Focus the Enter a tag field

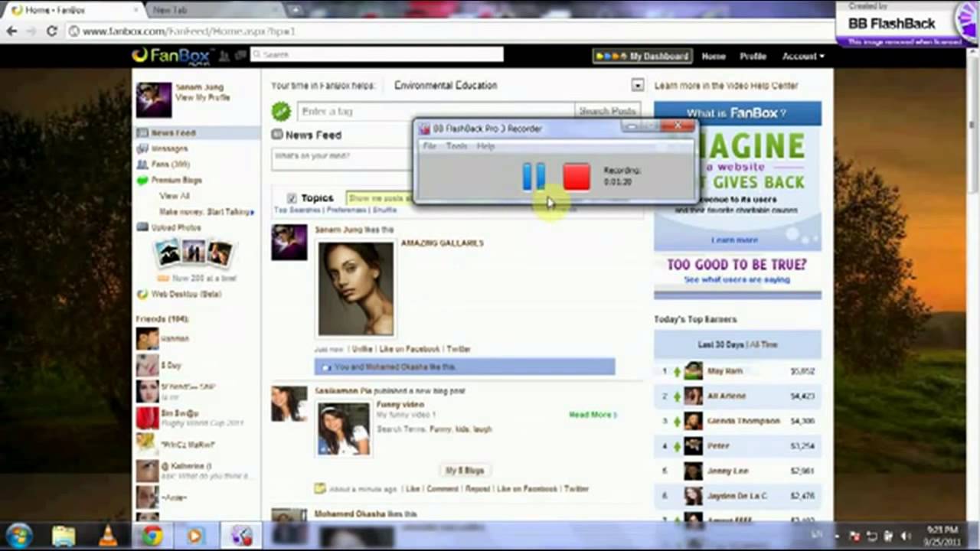435,112
